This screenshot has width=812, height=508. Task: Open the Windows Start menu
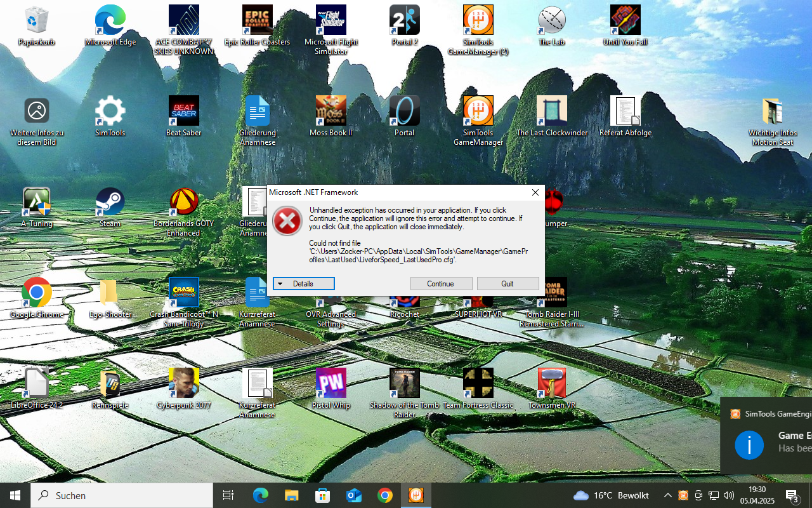pyautogui.click(x=15, y=495)
